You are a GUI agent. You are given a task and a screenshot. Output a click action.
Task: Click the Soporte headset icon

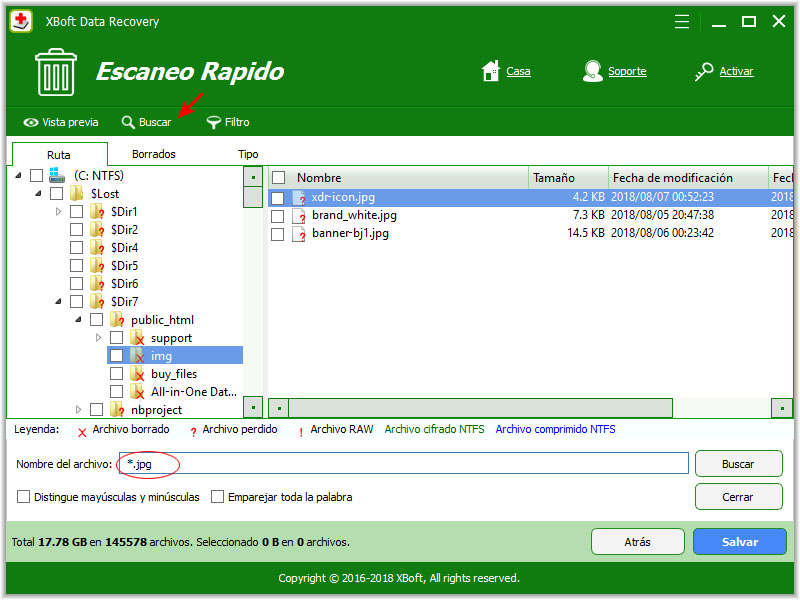(592, 71)
